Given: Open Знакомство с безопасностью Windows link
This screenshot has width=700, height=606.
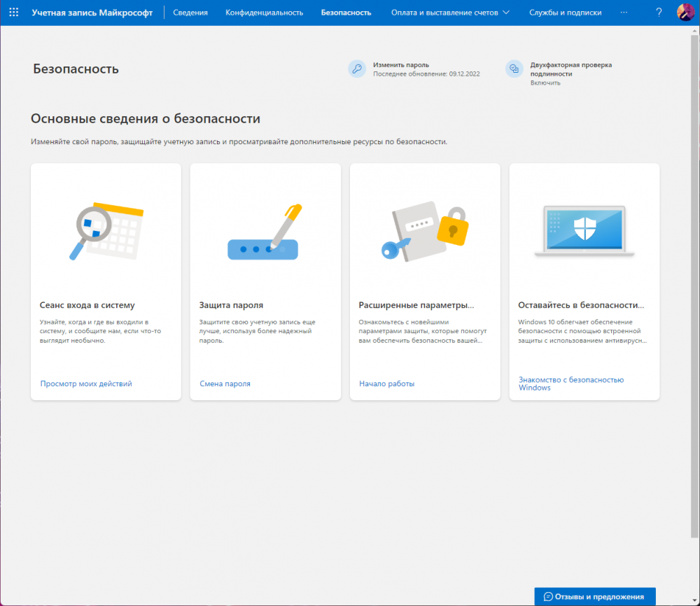Looking at the screenshot, I should click(570, 383).
